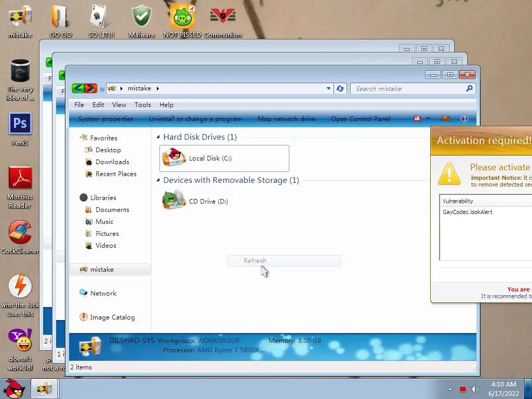
Task: Select Desktop under Favorites
Action: pos(108,150)
